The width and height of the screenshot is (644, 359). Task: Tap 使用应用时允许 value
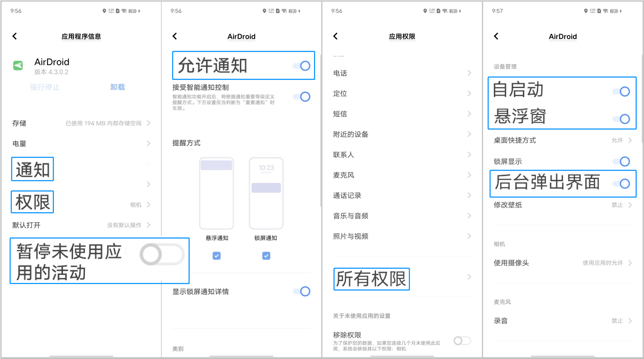[x=603, y=263]
